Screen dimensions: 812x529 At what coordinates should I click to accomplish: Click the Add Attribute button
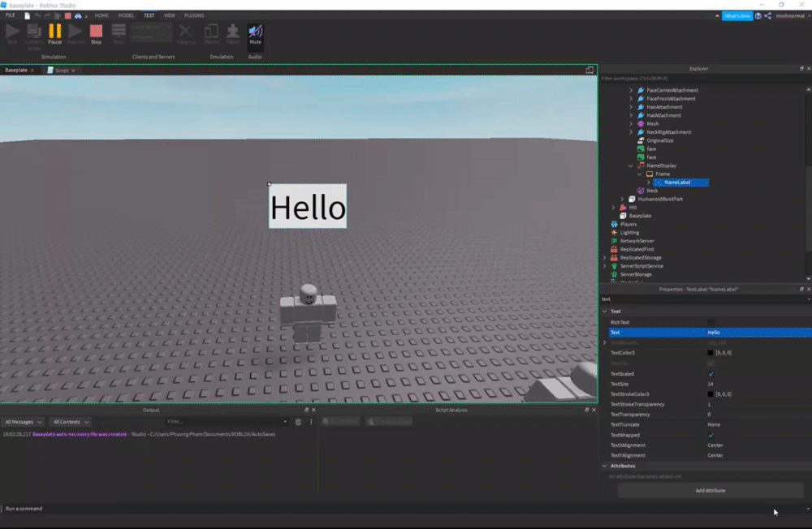pyautogui.click(x=710, y=491)
